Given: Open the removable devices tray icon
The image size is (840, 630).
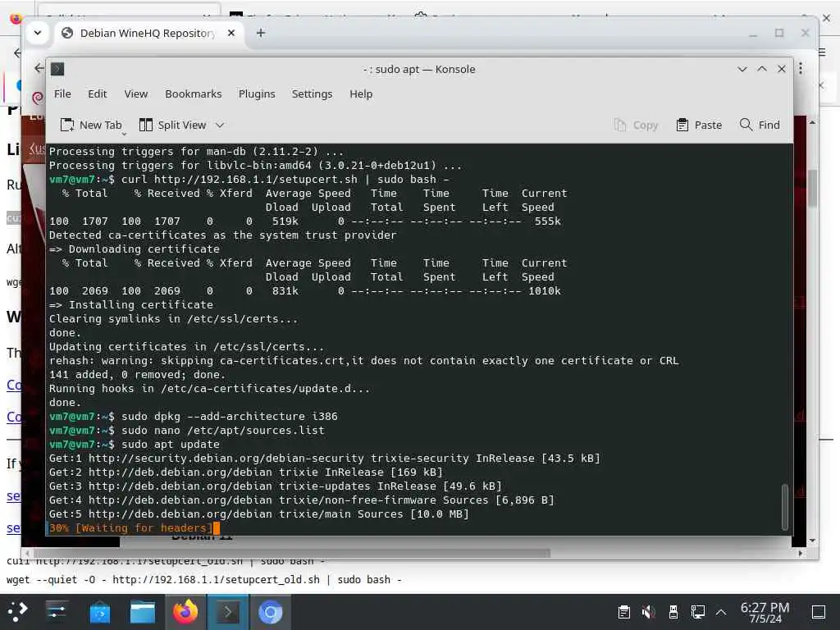Looking at the screenshot, I should [x=673, y=612].
